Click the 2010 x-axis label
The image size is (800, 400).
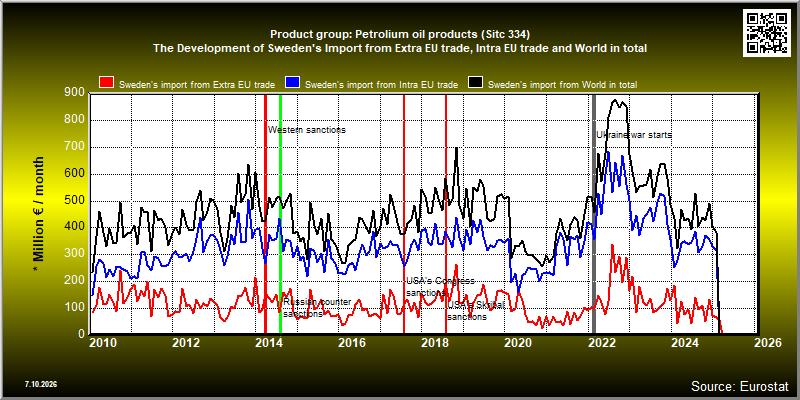(x=104, y=343)
